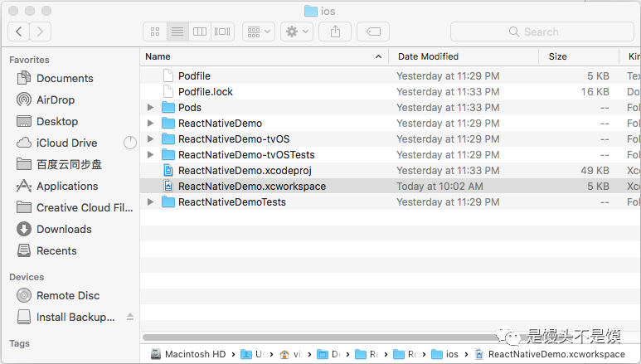The height and width of the screenshot is (364, 641).
Task: Open Creative Cloud Files in sidebar
Action: pyautogui.click(x=75, y=208)
